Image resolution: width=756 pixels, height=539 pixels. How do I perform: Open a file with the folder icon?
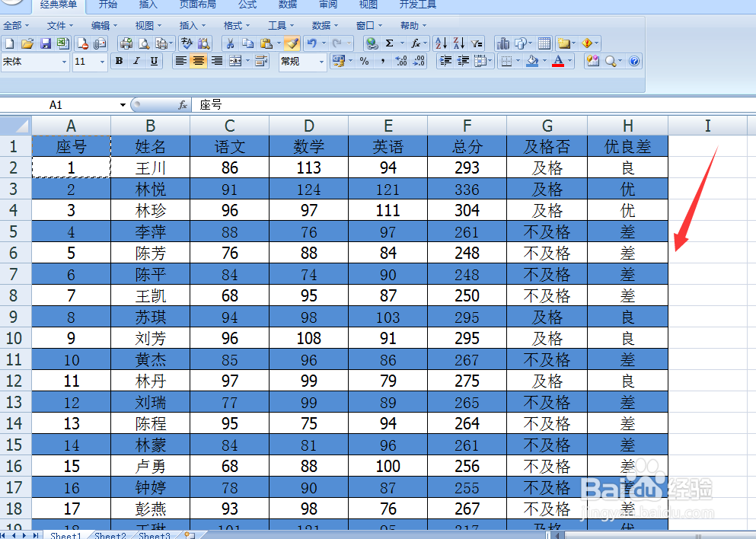pyautogui.click(x=27, y=44)
